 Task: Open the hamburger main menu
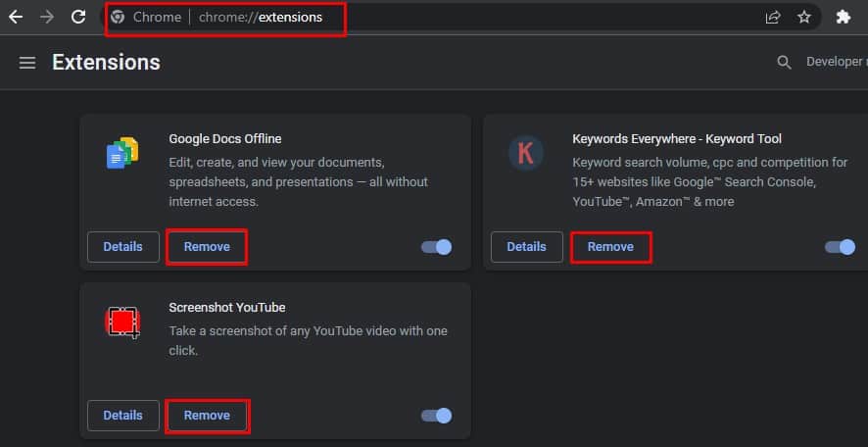click(x=27, y=63)
